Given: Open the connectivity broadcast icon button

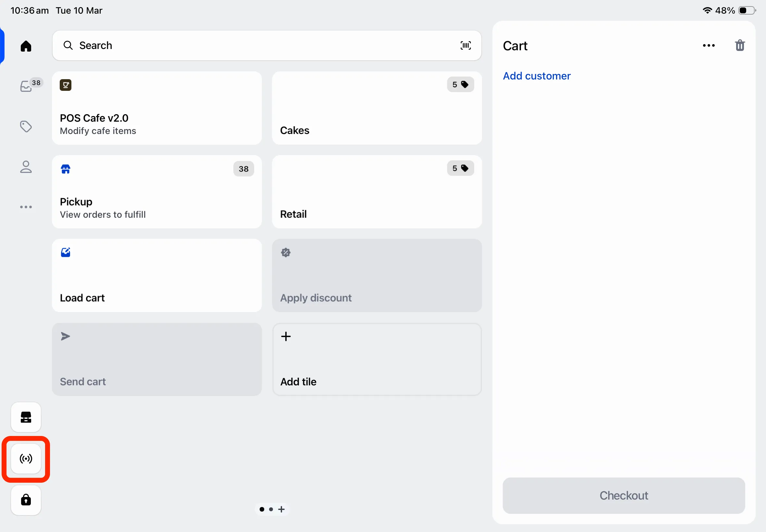Looking at the screenshot, I should tap(26, 459).
